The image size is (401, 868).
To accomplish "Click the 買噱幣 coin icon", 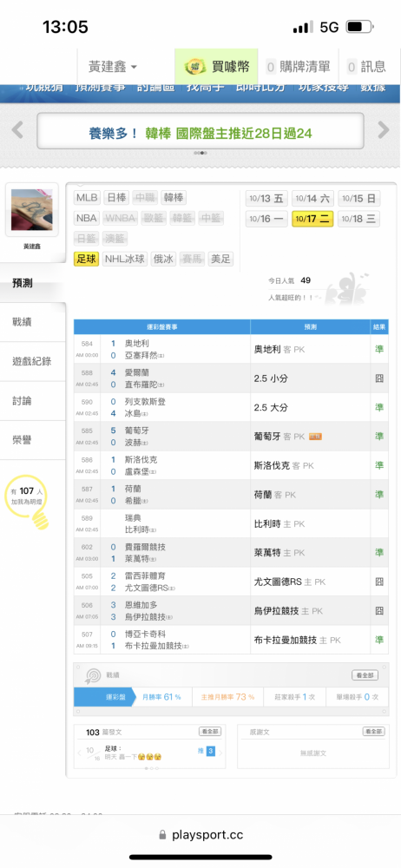I will pos(195,67).
